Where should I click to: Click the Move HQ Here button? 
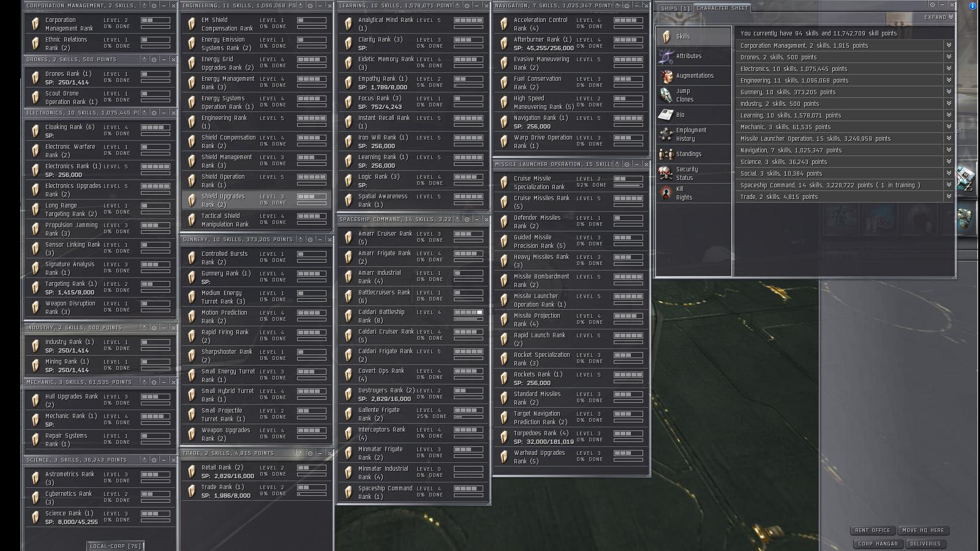click(923, 530)
